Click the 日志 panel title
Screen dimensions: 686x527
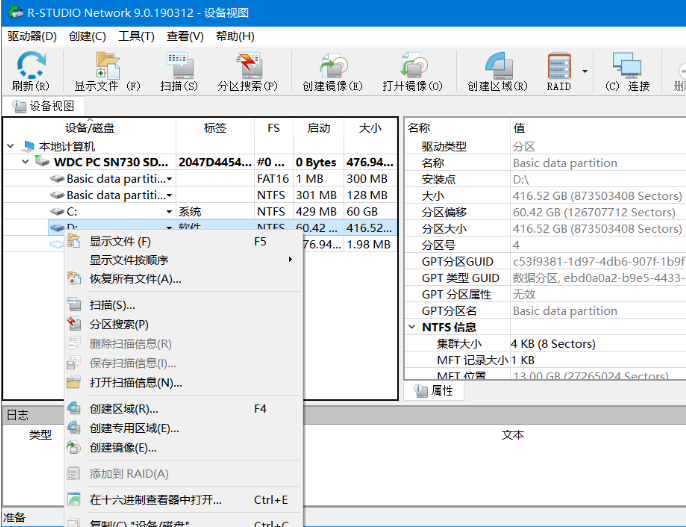[x=18, y=415]
